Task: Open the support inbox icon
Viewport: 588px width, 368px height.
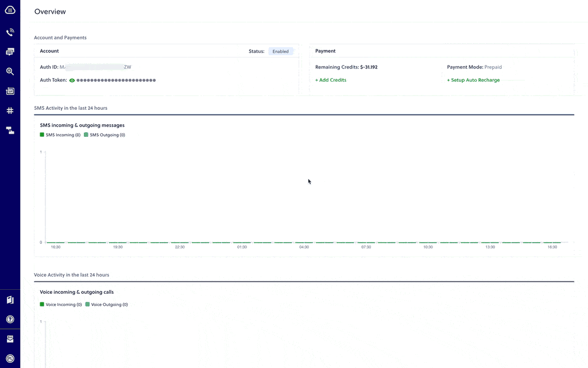Action: click(10, 338)
